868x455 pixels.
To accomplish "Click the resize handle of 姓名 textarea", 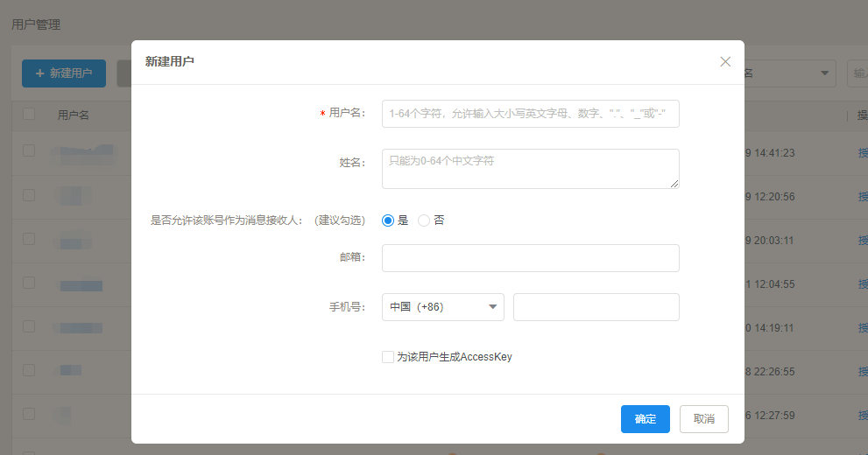I will click(674, 184).
